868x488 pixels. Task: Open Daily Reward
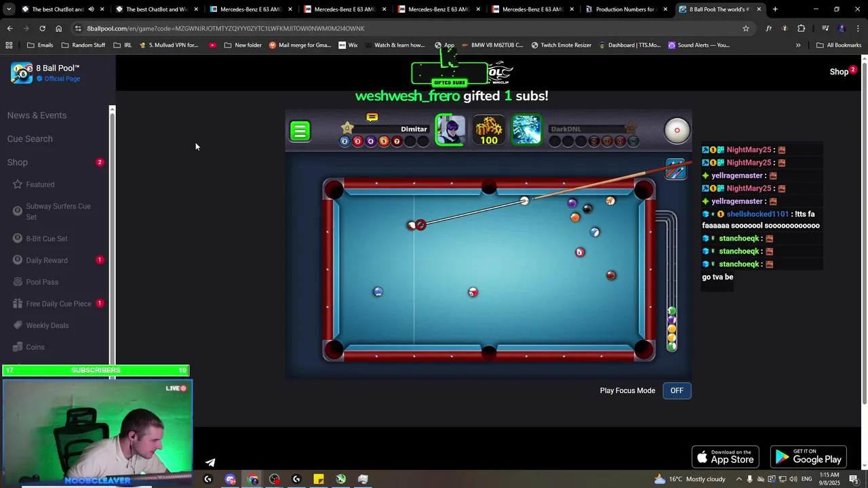point(46,260)
